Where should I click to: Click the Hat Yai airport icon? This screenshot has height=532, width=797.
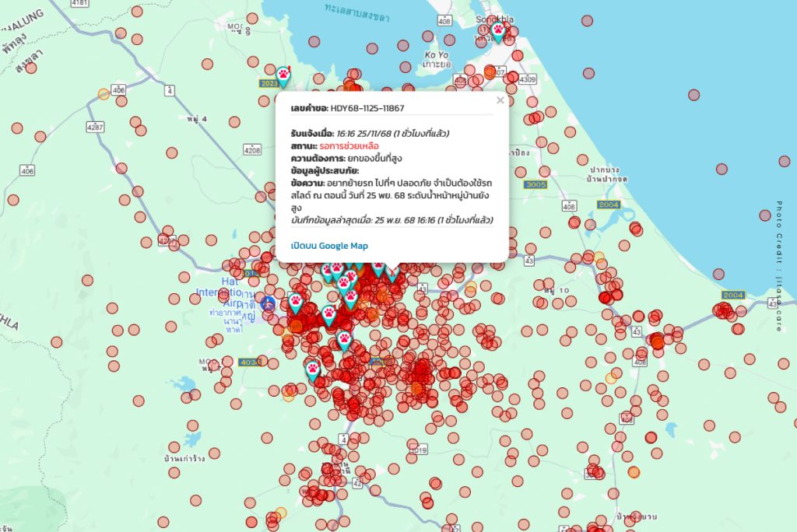click(x=269, y=303)
